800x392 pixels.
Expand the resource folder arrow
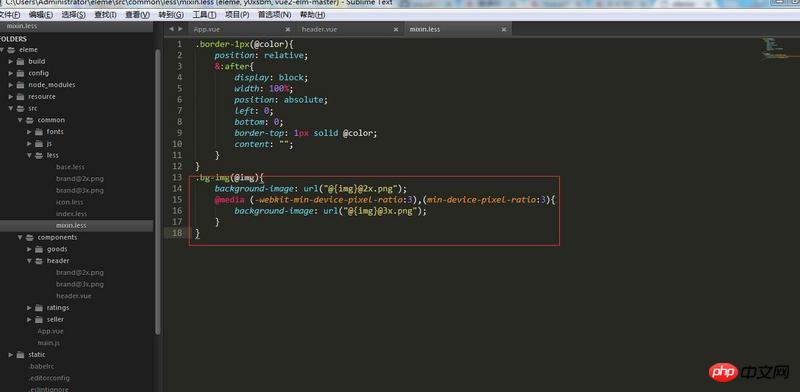pyautogui.click(x=11, y=97)
